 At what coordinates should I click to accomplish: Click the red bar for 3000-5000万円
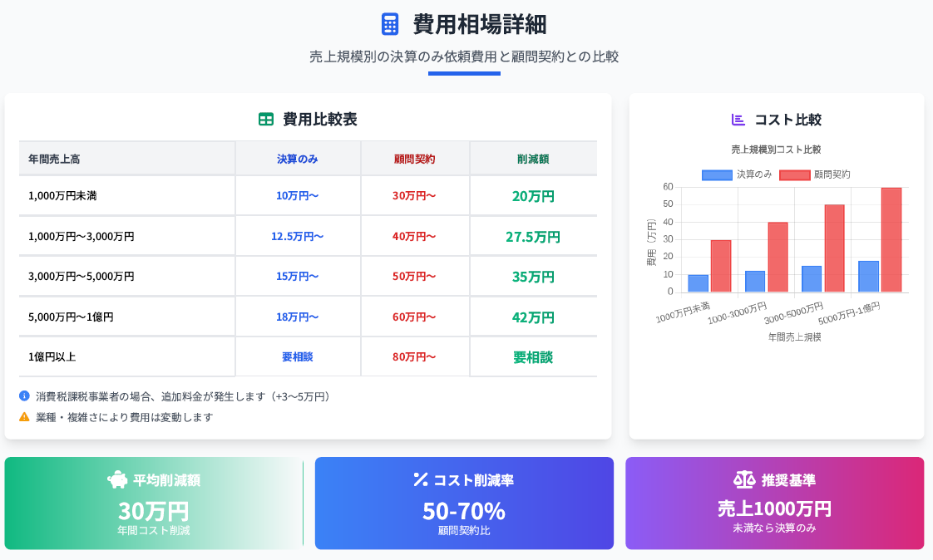[834, 248]
